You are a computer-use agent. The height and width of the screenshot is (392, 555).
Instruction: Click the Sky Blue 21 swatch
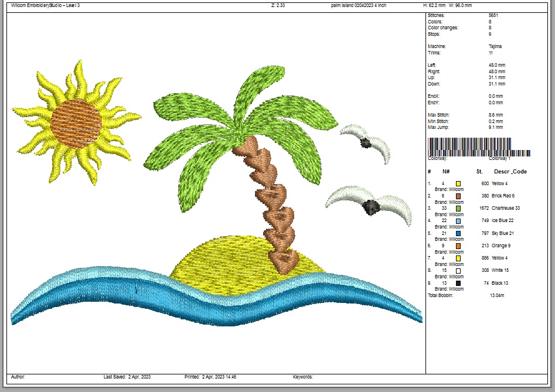pos(458,233)
